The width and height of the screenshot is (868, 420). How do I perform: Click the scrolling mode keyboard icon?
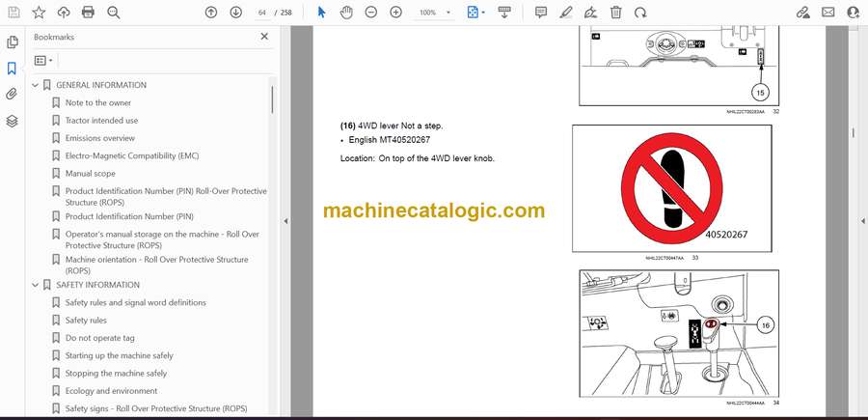coord(504,13)
